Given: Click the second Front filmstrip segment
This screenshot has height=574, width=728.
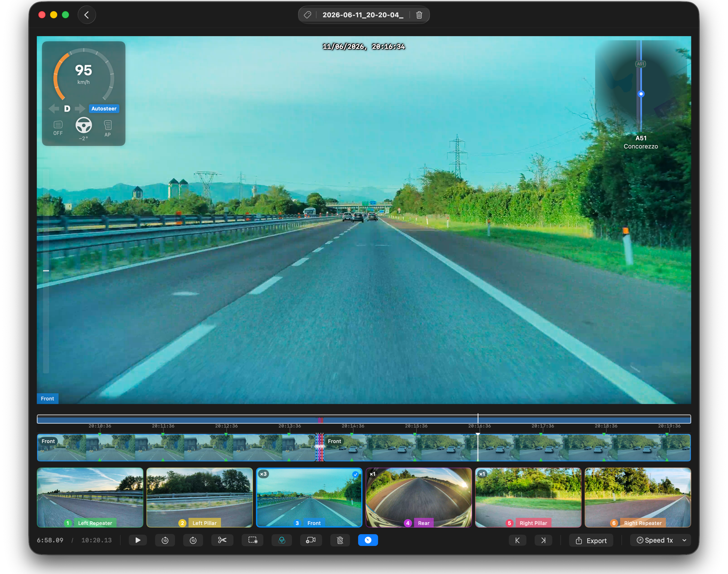Looking at the screenshot, I should pyautogui.click(x=507, y=447).
